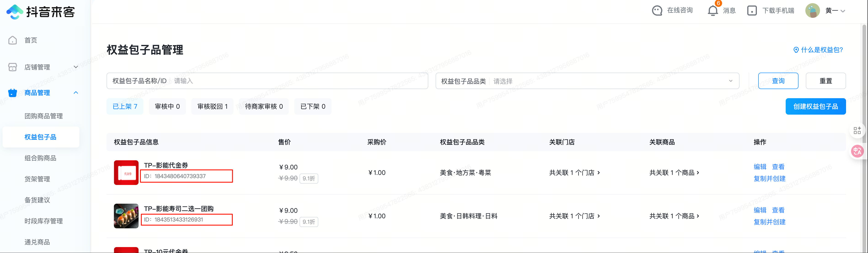Viewport: 868px width, 253px height.
Task: Collapse the 商品管理 sidebar section
Action: (x=76, y=92)
